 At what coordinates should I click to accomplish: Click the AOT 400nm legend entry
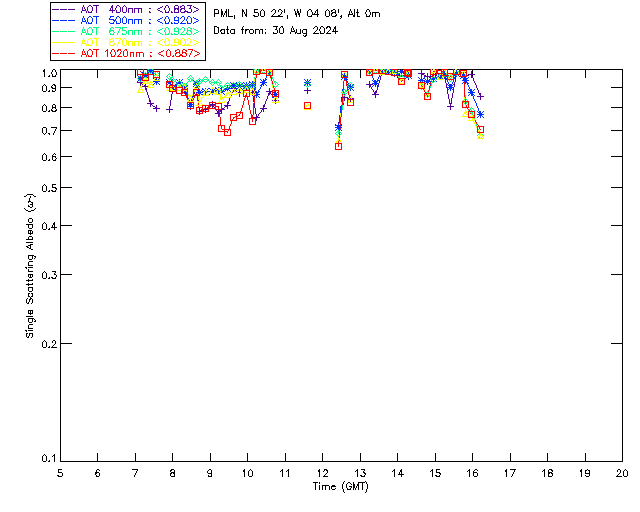pos(127,9)
